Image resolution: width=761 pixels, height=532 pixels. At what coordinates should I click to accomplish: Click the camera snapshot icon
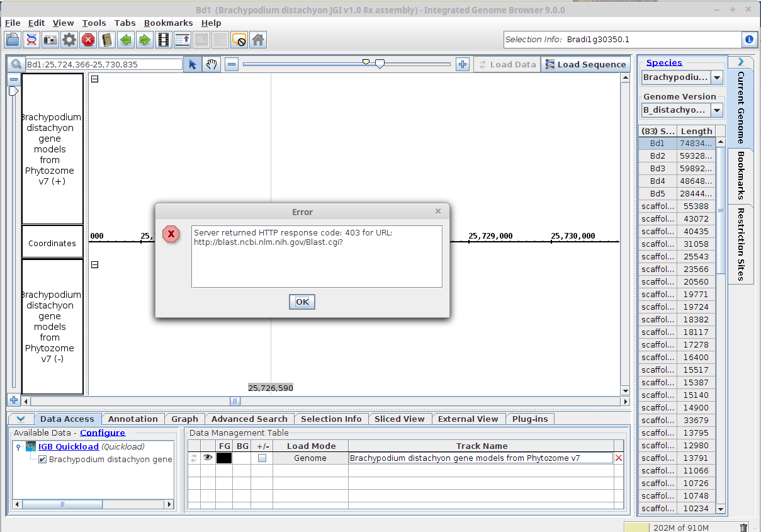pos(50,40)
